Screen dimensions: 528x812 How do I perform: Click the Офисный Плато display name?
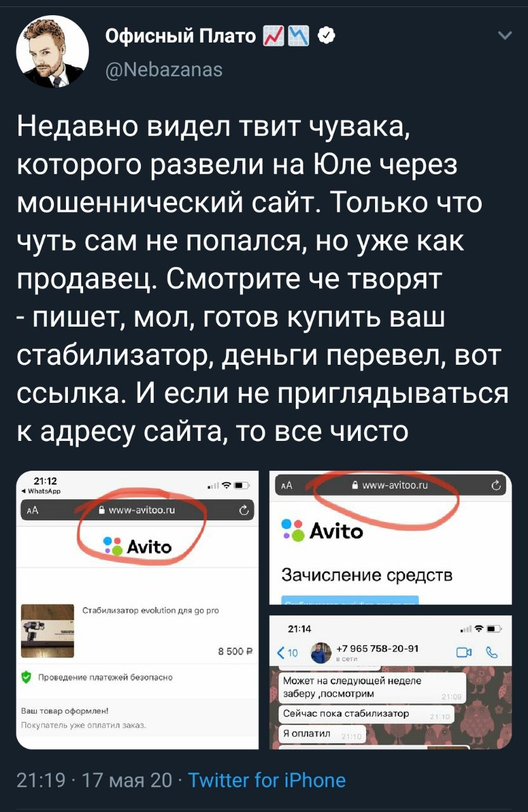181,37
